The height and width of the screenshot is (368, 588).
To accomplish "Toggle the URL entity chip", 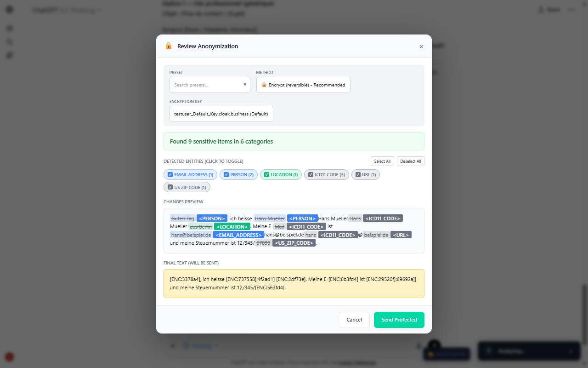I will (366, 175).
